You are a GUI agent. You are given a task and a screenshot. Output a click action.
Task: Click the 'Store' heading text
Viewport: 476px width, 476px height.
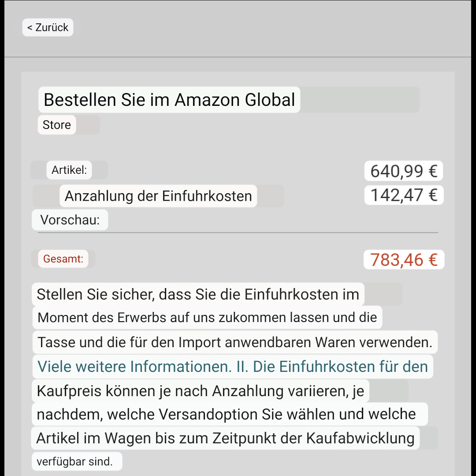click(x=56, y=125)
